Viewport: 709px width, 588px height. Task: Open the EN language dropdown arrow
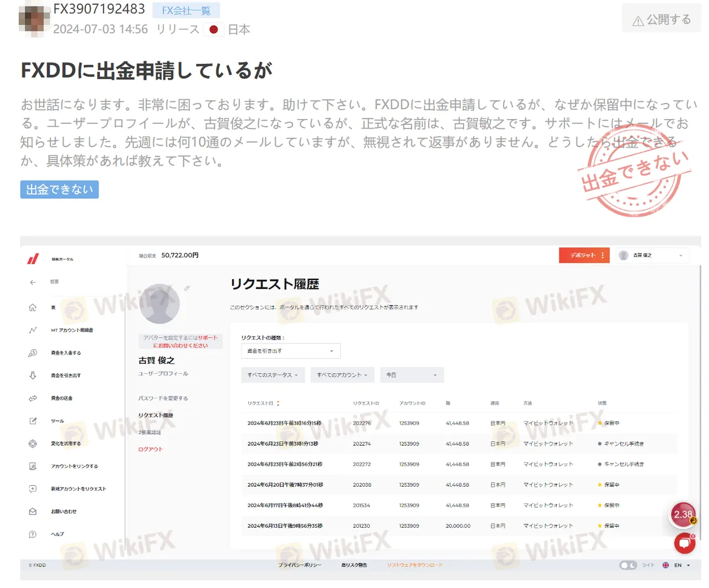(x=689, y=565)
